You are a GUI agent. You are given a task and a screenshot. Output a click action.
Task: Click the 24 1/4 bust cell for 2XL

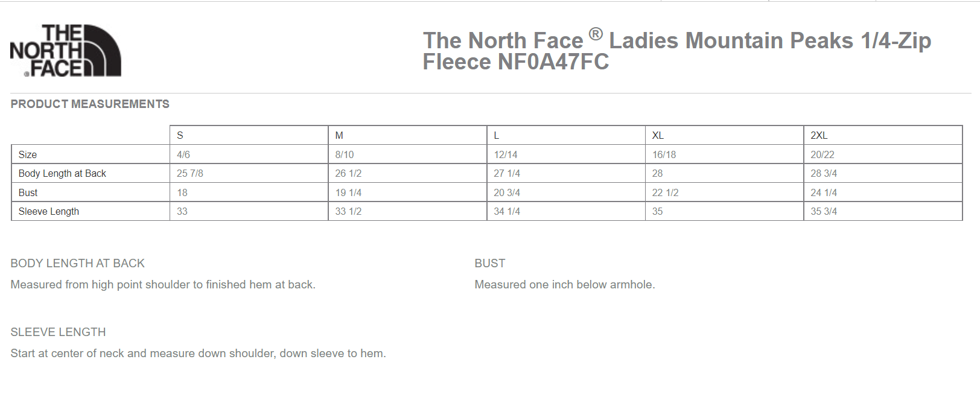[x=883, y=192]
